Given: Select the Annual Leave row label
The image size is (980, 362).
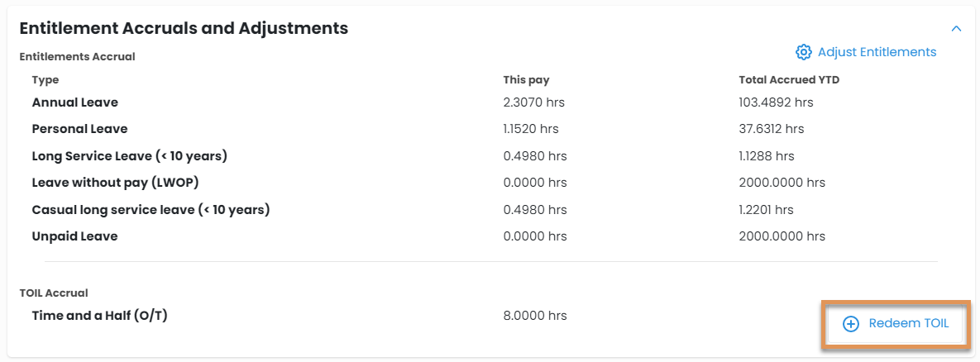Looking at the screenshot, I should coord(75,102).
